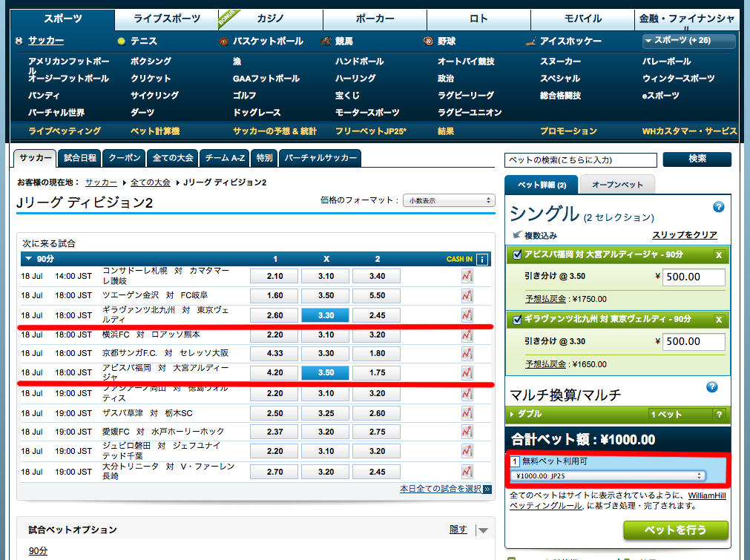Click the CASH IN info icon
Image resolution: width=750 pixels, height=560 pixels.
pyautogui.click(x=482, y=259)
